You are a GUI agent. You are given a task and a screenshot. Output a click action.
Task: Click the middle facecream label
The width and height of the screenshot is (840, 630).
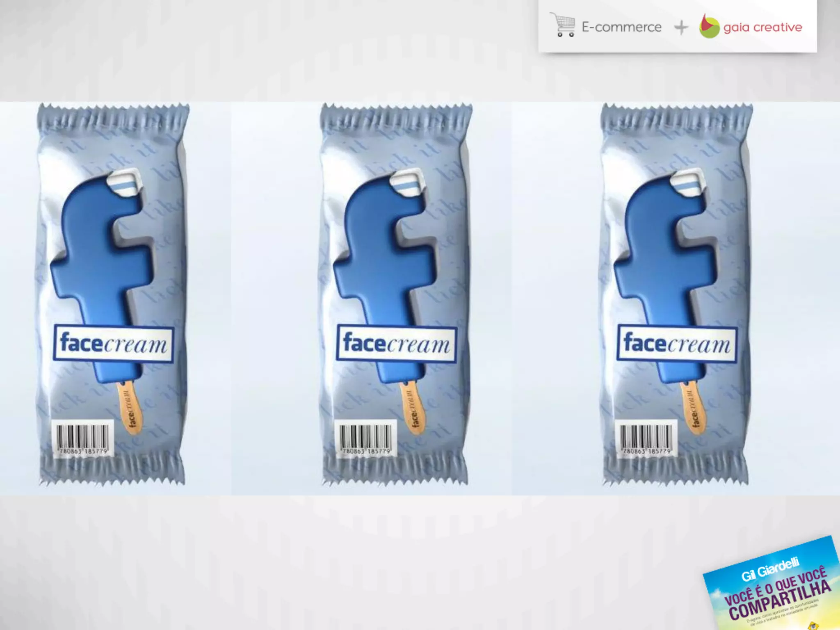396,344
